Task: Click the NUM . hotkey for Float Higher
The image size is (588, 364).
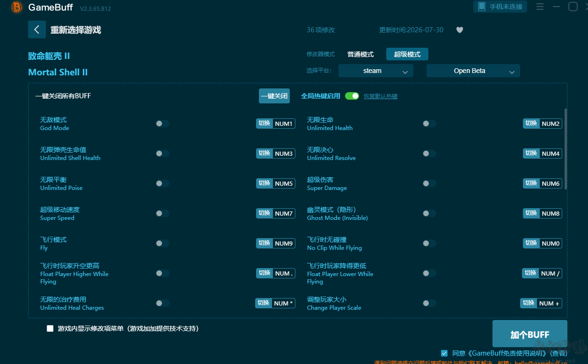Action: click(x=276, y=273)
